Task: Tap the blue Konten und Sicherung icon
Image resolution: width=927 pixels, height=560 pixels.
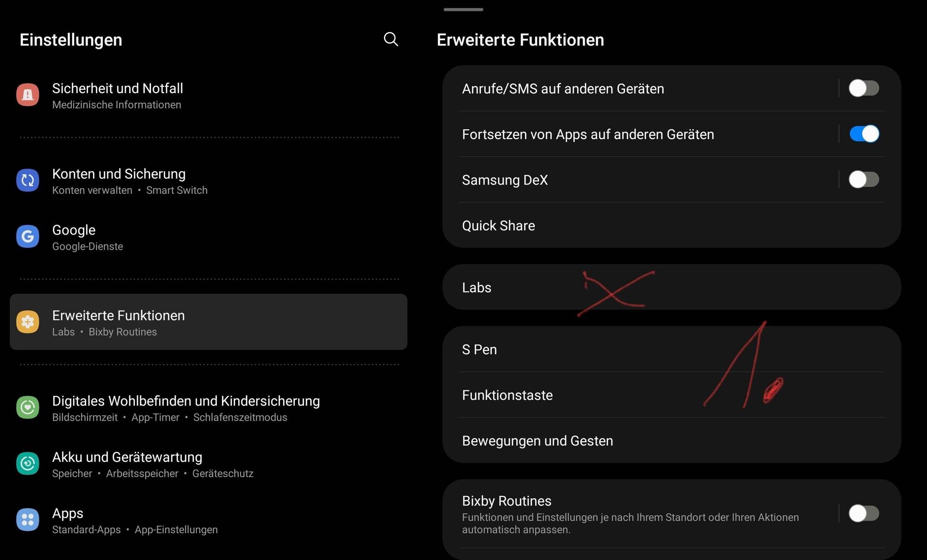Action: 28,180
